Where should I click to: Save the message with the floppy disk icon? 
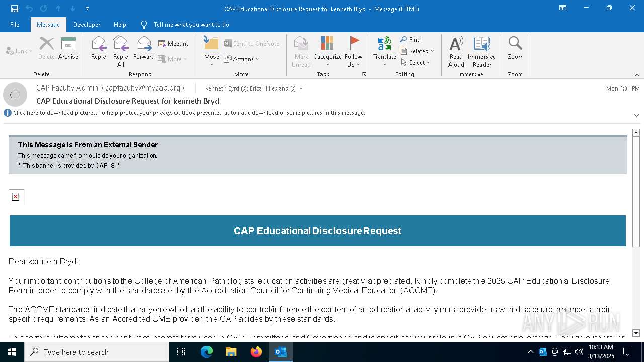(15, 9)
